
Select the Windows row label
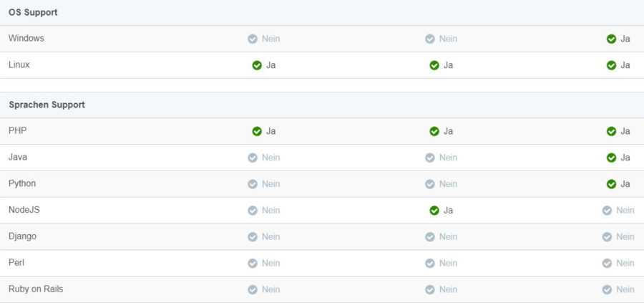(26, 39)
